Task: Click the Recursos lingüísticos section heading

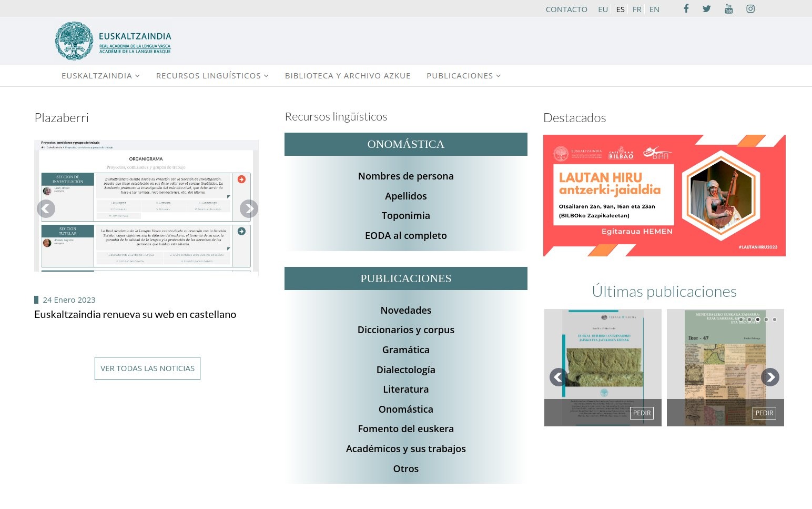Action: click(x=336, y=117)
